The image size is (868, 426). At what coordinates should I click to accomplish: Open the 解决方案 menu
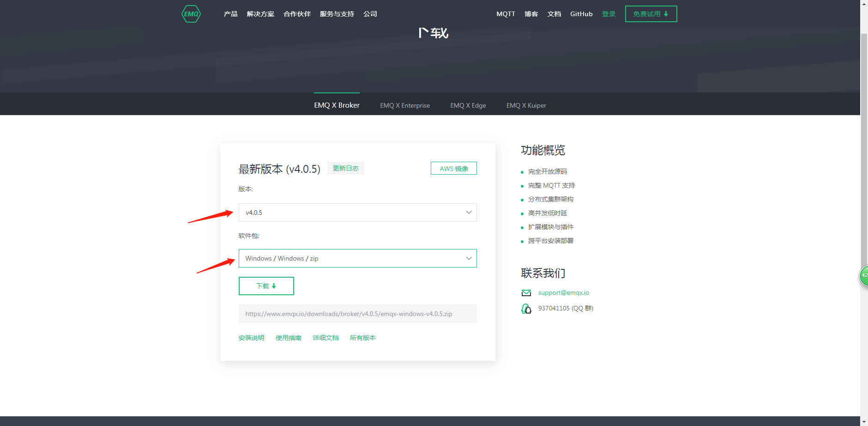[x=260, y=14]
